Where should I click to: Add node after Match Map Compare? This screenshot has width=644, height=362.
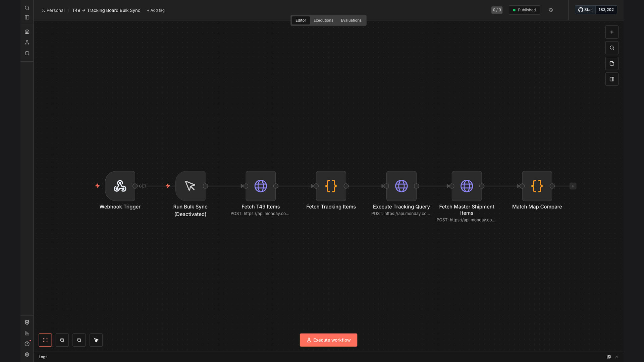(x=573, y=186)
